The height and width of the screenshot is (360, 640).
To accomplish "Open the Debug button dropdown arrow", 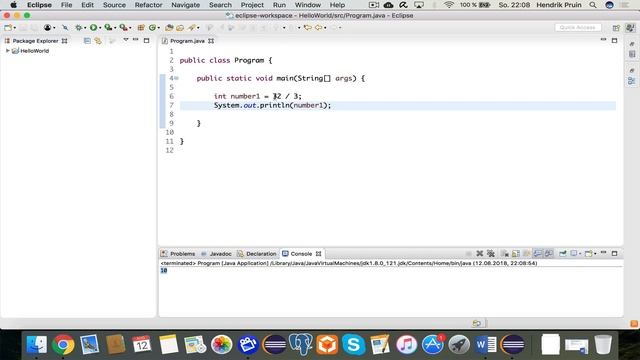I will point(85,28).
